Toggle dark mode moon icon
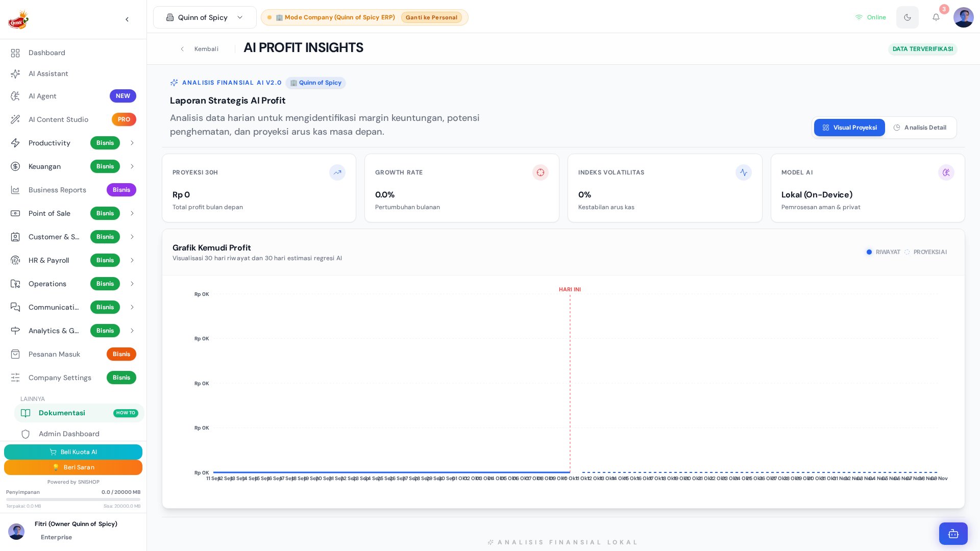 [907, 17]
